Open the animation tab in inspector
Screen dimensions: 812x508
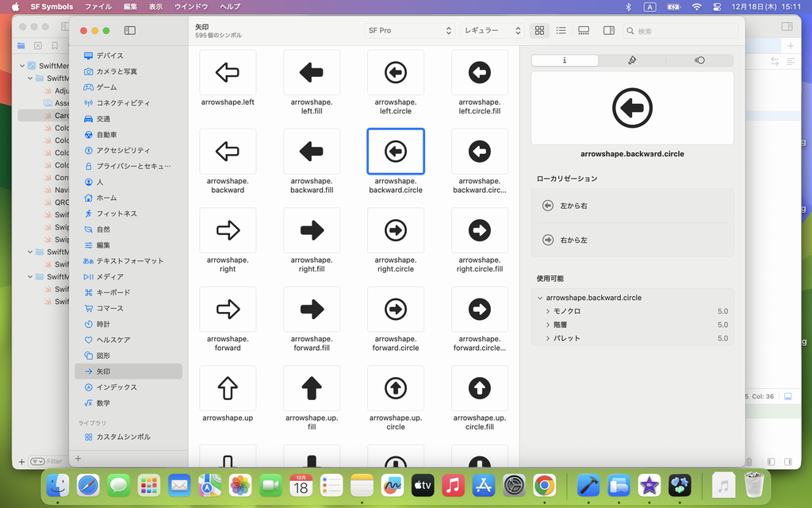pyautogui.click(x=699, y=60)
